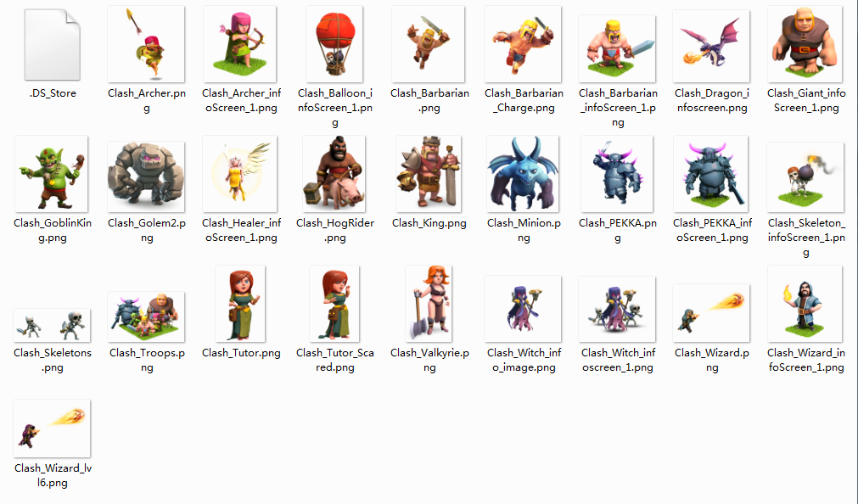
Task: Click the Clash_Skeletons.png thumbnail
Action: point(52,325)
